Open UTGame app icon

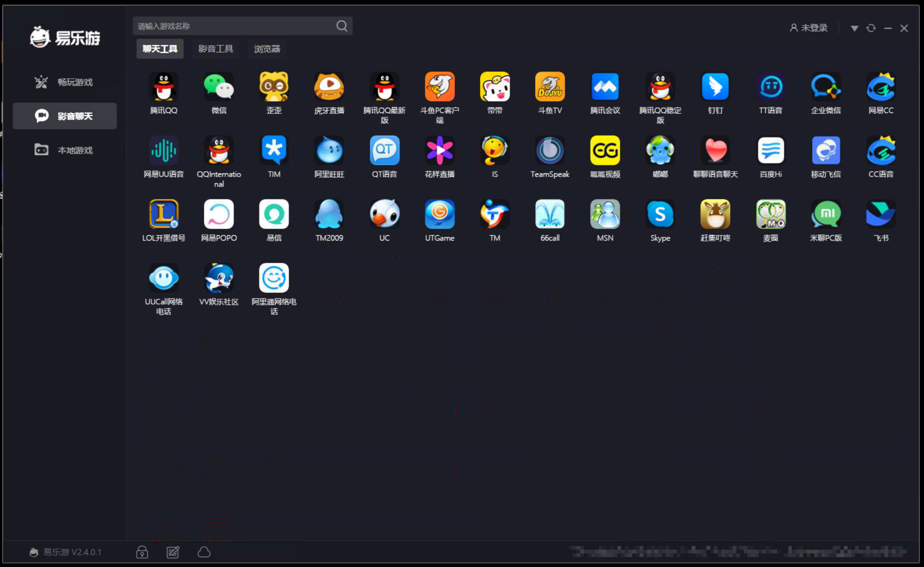pyautogui.click(x=440, y=214)
